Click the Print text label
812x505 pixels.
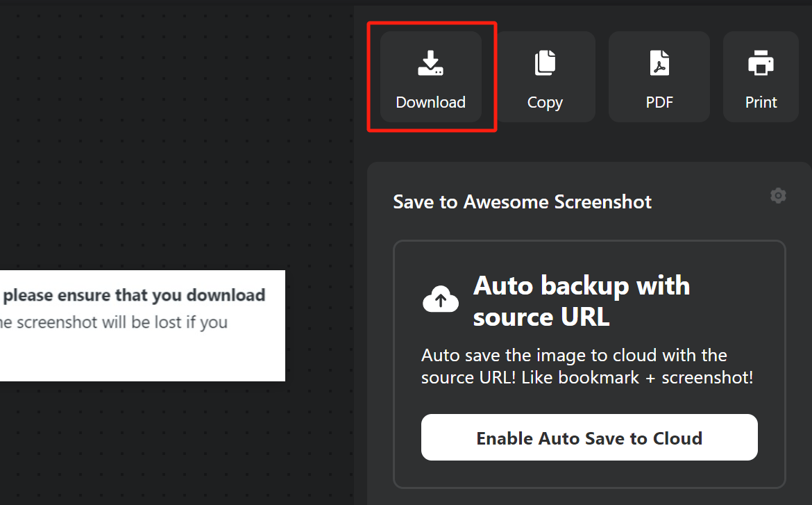click(x=761, y=101)
